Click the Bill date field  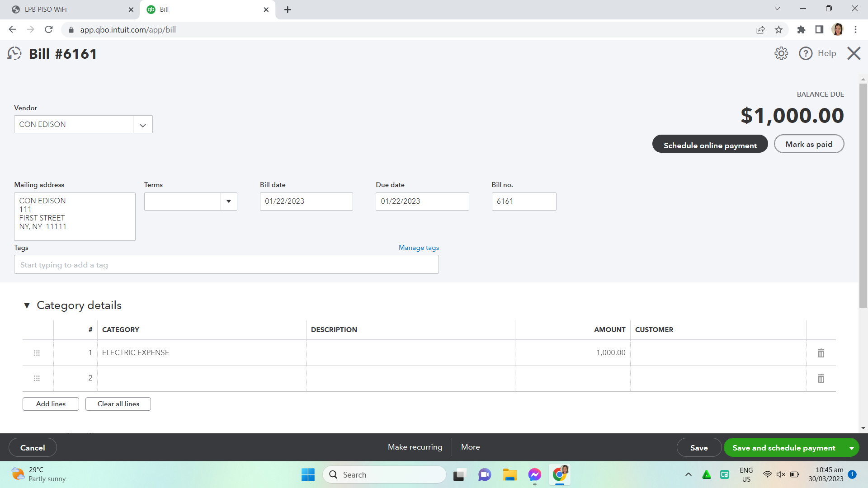click(306, 202)
